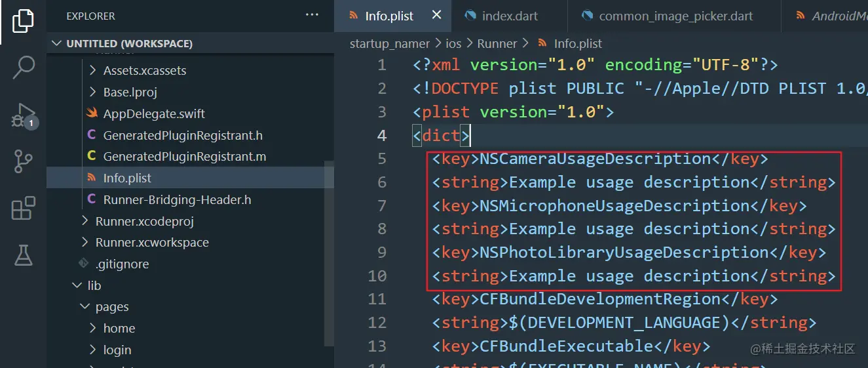
Task: Click the dict tag on line 4
Action: pyautogui.click(x=442, y=135)
